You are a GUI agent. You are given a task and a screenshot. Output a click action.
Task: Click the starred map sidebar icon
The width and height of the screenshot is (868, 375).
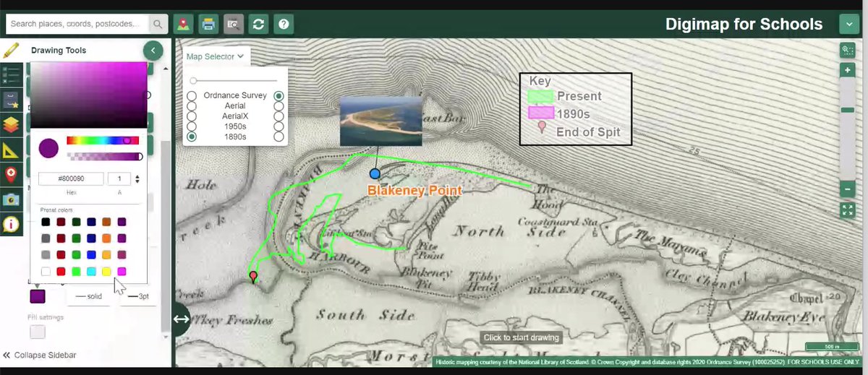coord(11,99)
